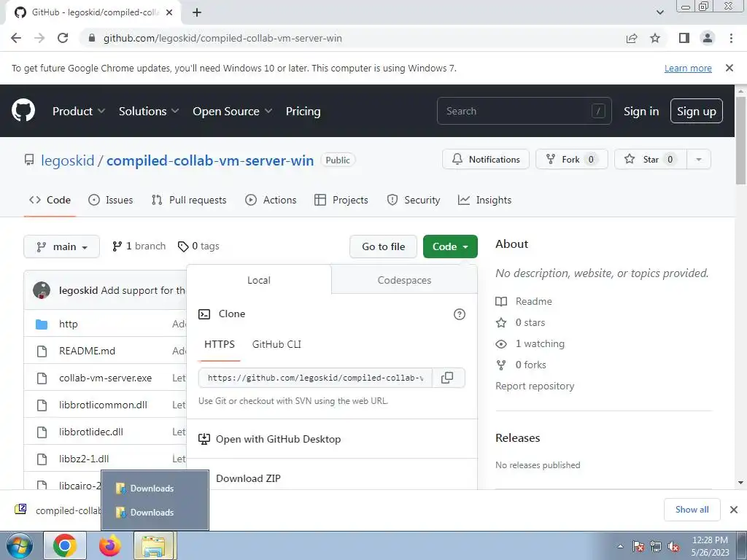747x560 pixels.
Task: Click Report repository link
Action: [x=535, y=386]
